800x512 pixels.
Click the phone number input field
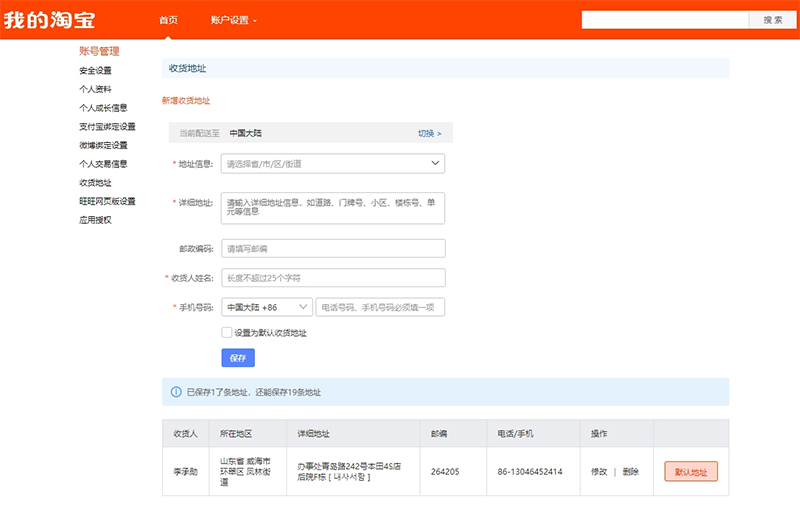(380, 307)
